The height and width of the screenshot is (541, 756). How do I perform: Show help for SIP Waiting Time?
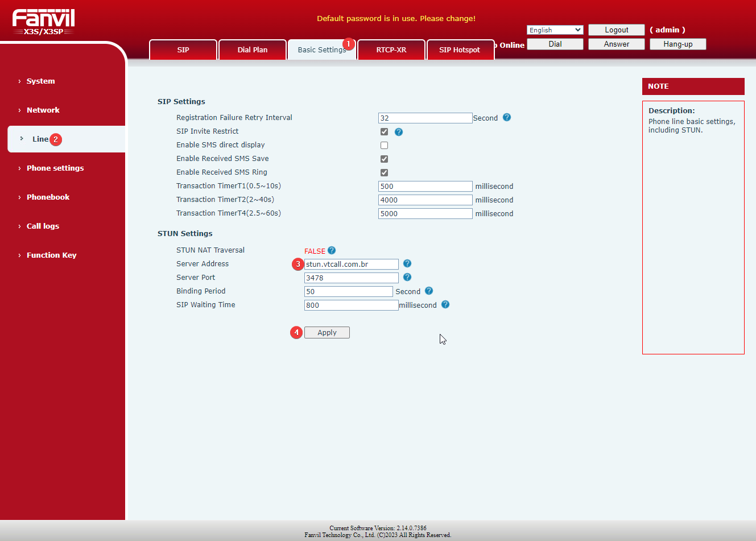pyautogui.click(x=445, y=304)
